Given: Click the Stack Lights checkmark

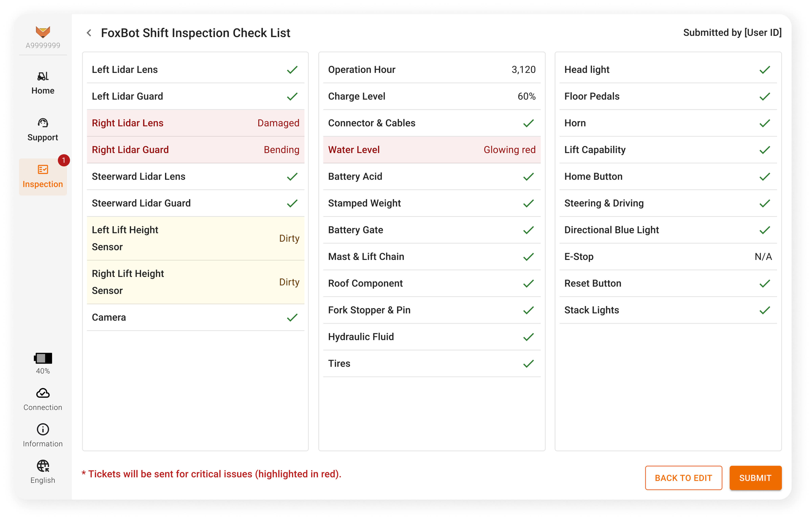Looking at the screenshot, I should (x=765, y=310).
